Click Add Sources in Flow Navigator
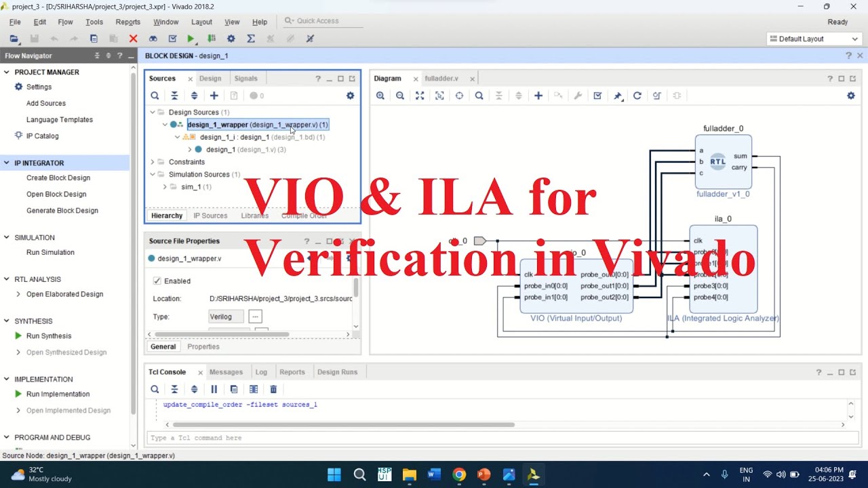 coord(46,103)
